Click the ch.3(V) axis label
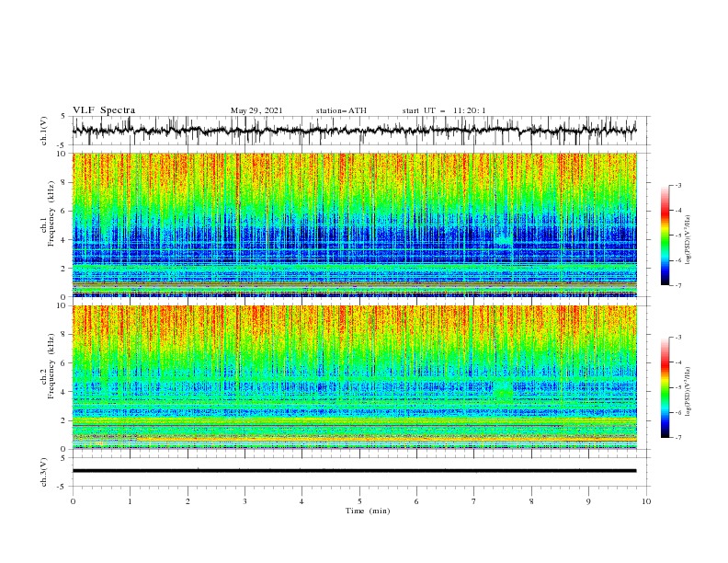Viewport: 728px width, 563px height. coord(44,472)
